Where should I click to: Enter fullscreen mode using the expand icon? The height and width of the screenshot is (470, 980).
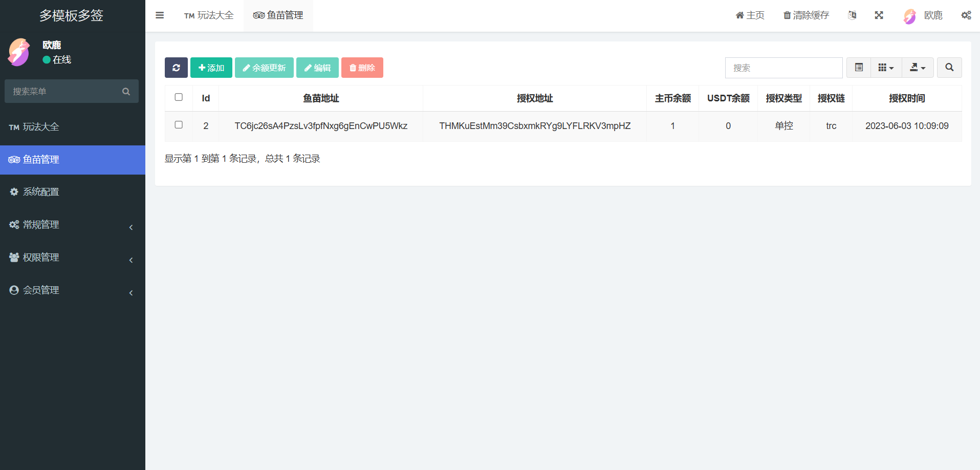coord(879,15)
